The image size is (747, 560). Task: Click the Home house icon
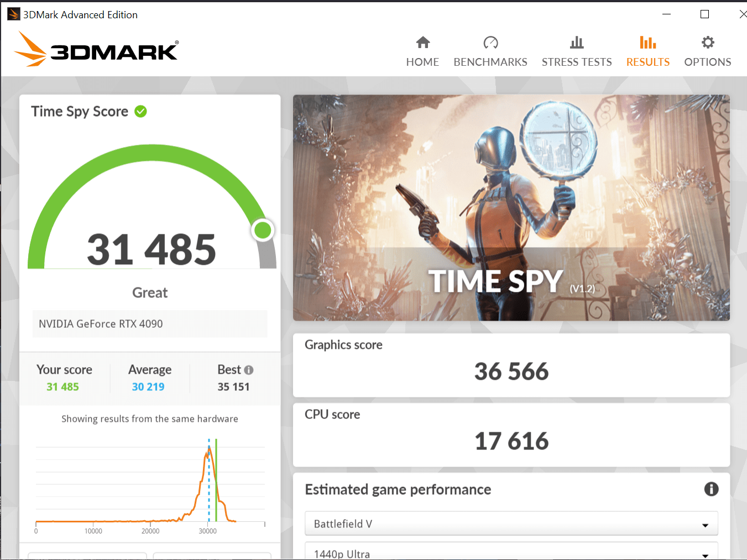coord(423,43)
